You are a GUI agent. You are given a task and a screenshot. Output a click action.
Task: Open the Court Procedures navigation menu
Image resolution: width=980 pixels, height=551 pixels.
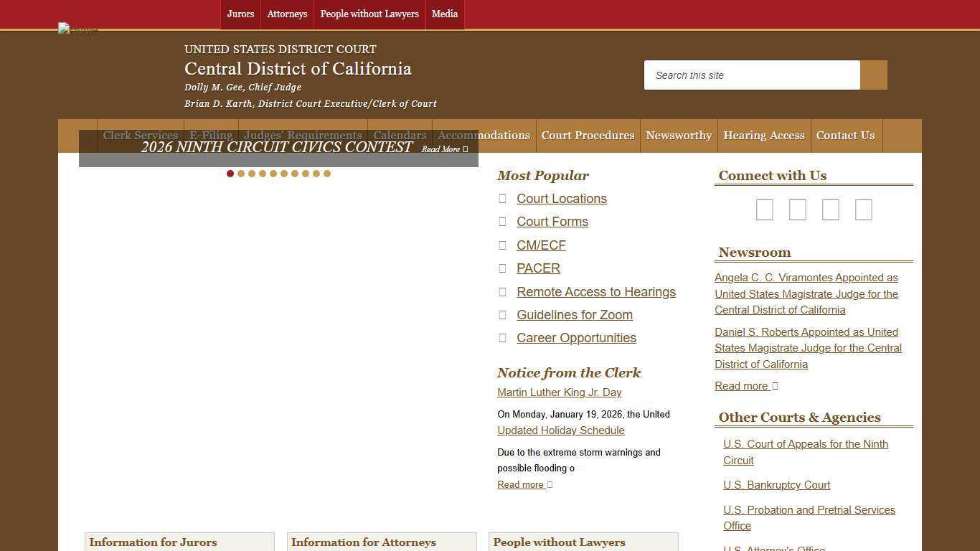[588, 136]
